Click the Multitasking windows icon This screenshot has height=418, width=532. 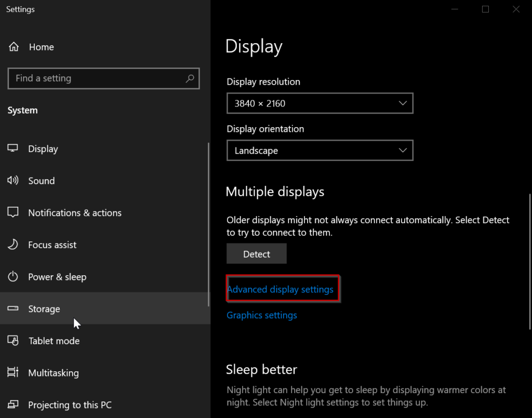pyautogui.click(x=12, y=373)
